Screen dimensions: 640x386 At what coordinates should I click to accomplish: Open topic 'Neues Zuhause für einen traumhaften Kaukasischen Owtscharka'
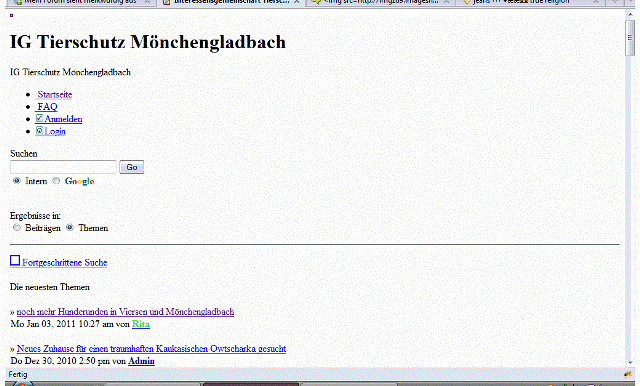coord(151,349)
